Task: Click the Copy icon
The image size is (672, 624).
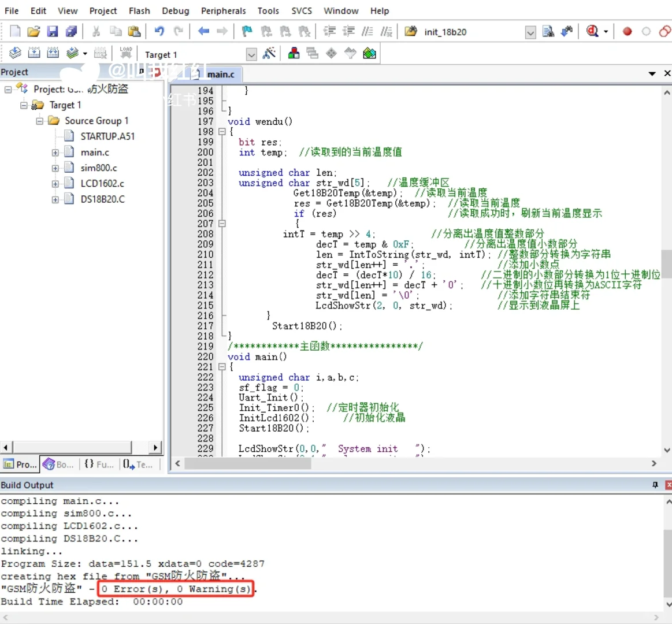Action: pos(116,31)
